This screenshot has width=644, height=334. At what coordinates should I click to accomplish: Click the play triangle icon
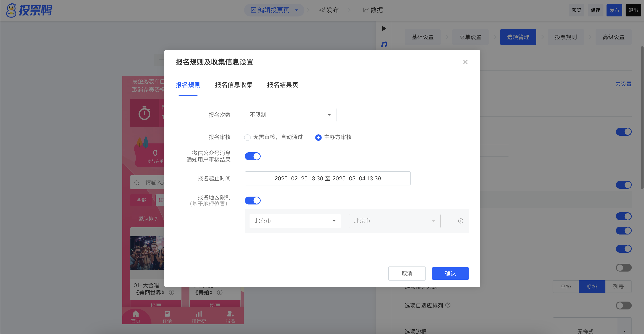pos(384,28)
